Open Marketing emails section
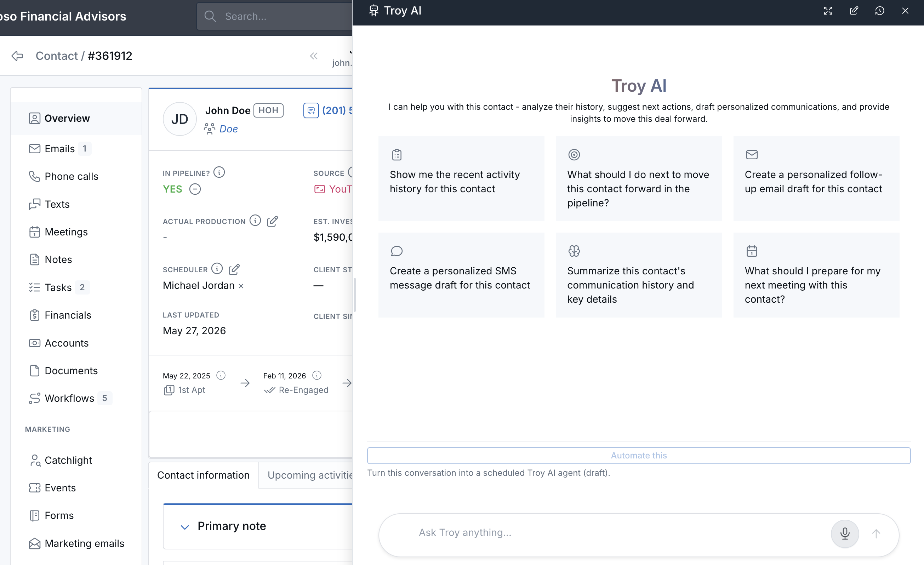Viewport: 924px width, 565px height. [76, 543]
